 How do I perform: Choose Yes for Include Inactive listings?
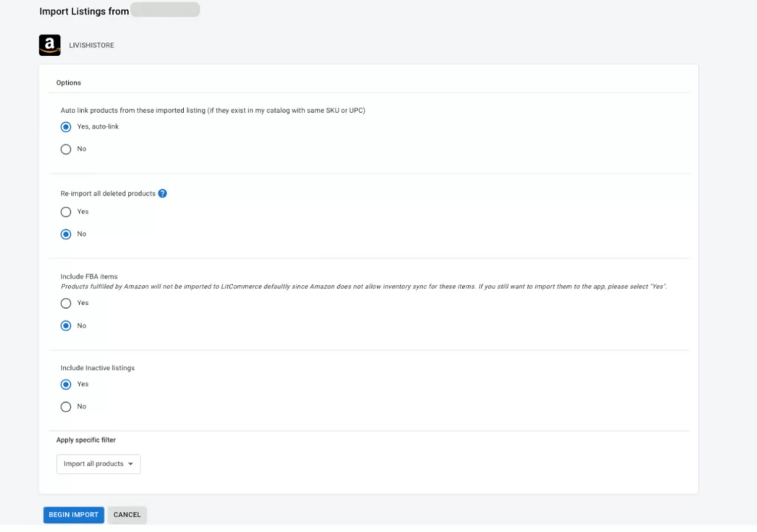pyautogui.click(x=67, y=384)
